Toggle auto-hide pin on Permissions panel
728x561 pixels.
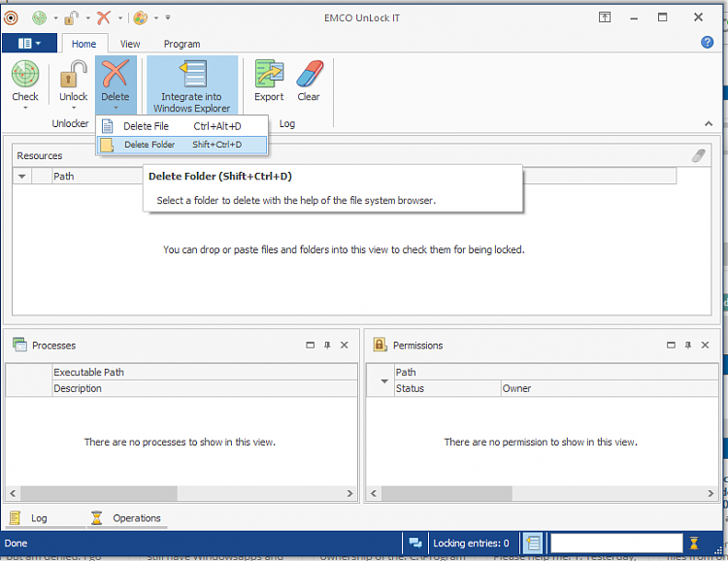(688, 346)
